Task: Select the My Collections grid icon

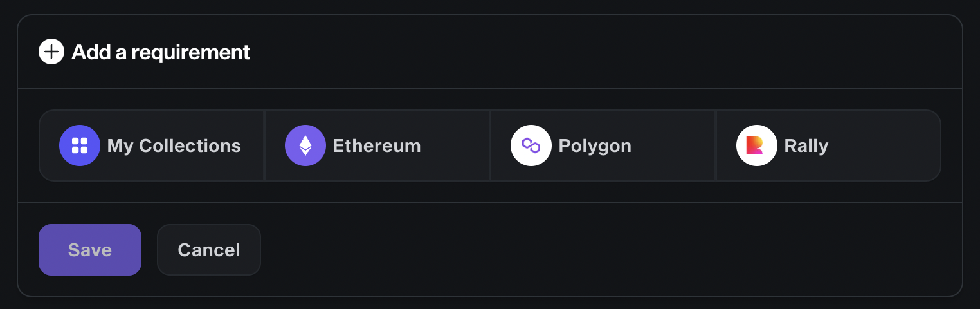Action: pyautogui.click(x=80, y=145)
